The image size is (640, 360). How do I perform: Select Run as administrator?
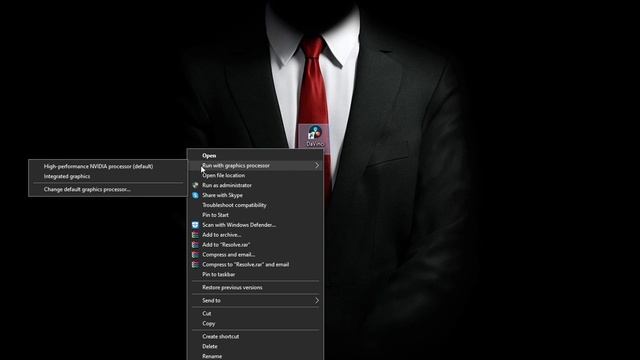(256, 185)
